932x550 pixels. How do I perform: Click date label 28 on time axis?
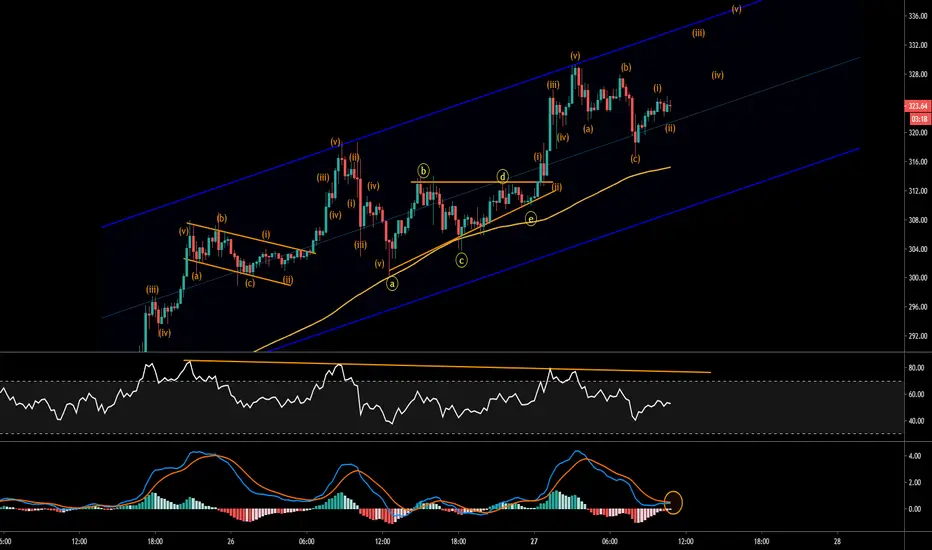click(x=837, y=541)
